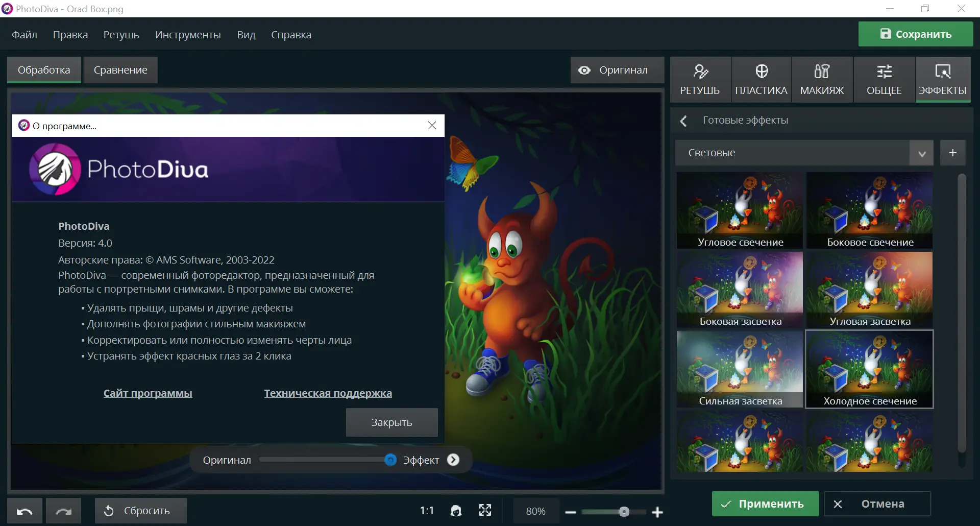Close the О программе dialog with X
The width and height of the screenshot is (980, 526).
(x=432, y=126)
